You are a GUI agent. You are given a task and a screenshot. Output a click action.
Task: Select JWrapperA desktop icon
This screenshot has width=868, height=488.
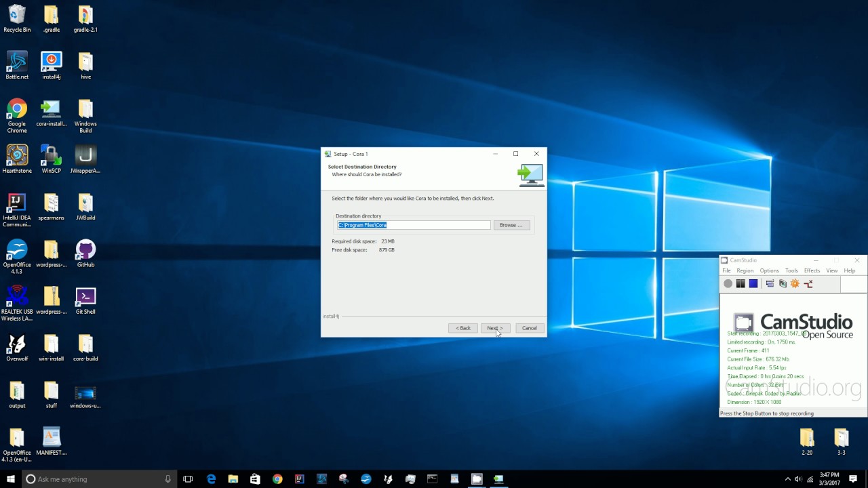(x=85, y=159)
